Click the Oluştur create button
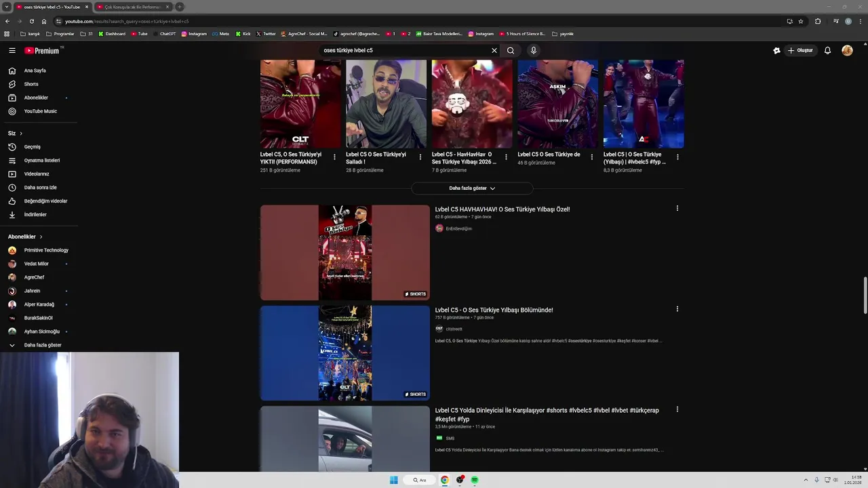 [800, 50]
